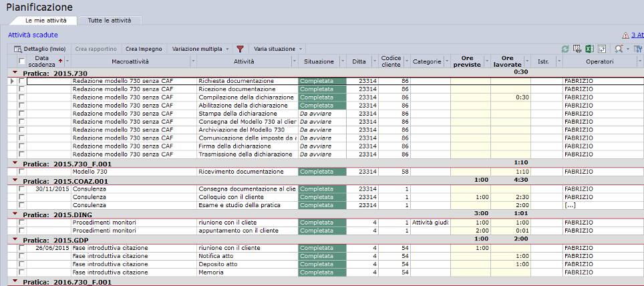Image resolution: width=644 pixels, height=286 pixels.
Task: Click the Completata status cell for Memoria
Action: 322,272
